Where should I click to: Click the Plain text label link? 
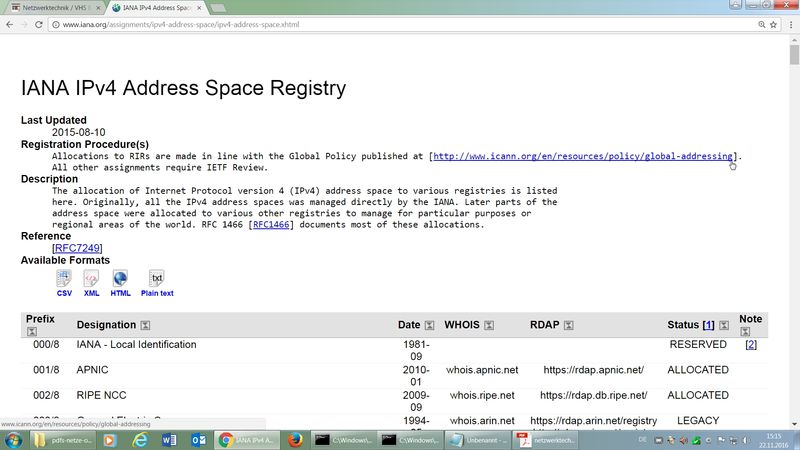point(157,293)
